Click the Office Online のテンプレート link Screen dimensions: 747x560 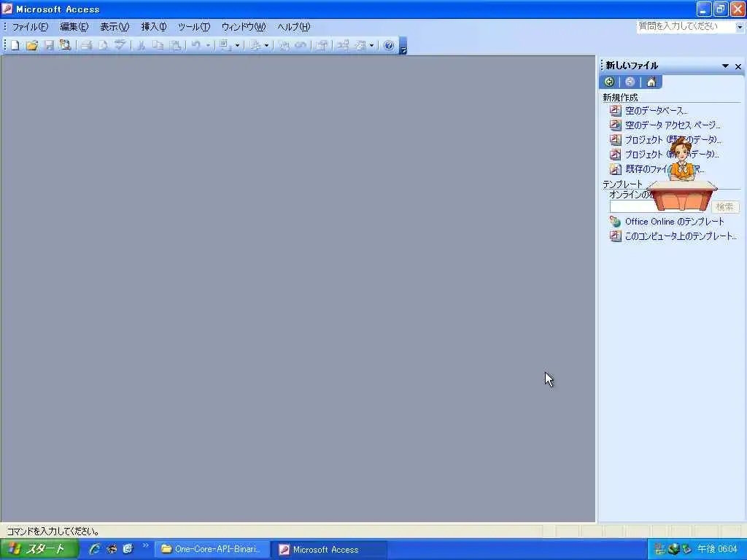[x=674, y=222]
